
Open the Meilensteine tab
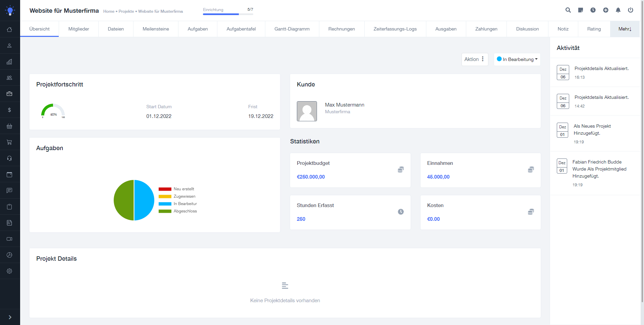[x=156, y=29]
